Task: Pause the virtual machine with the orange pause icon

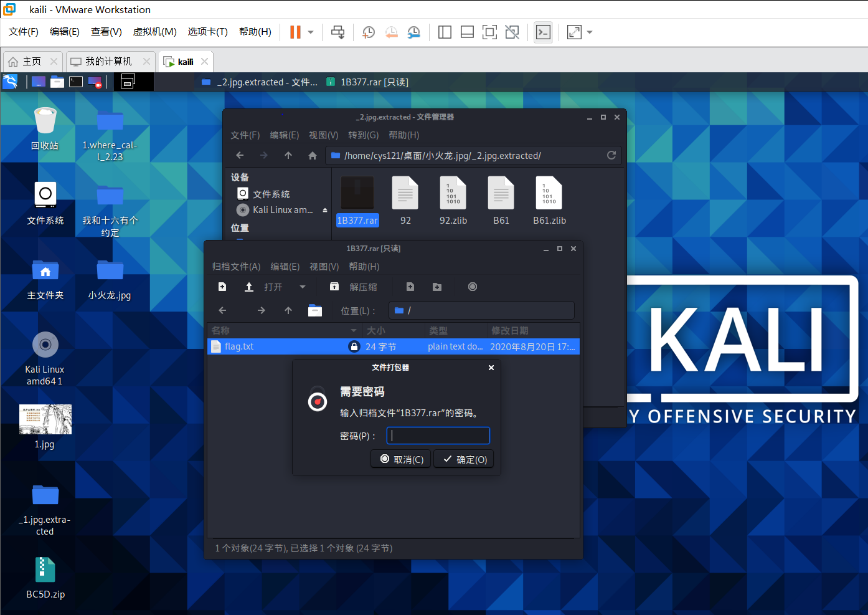Action: (296, 32)
